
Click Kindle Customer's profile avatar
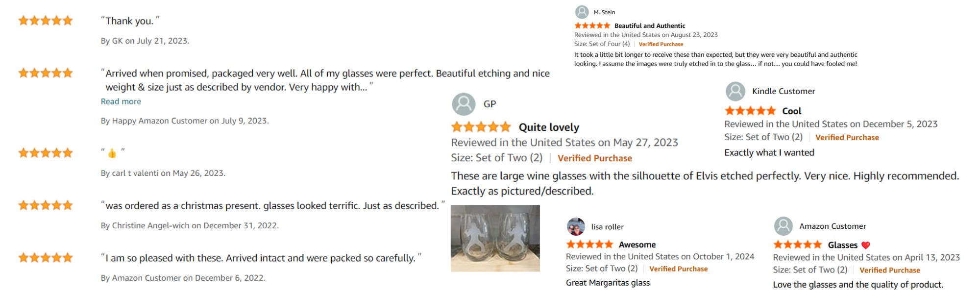735,91
